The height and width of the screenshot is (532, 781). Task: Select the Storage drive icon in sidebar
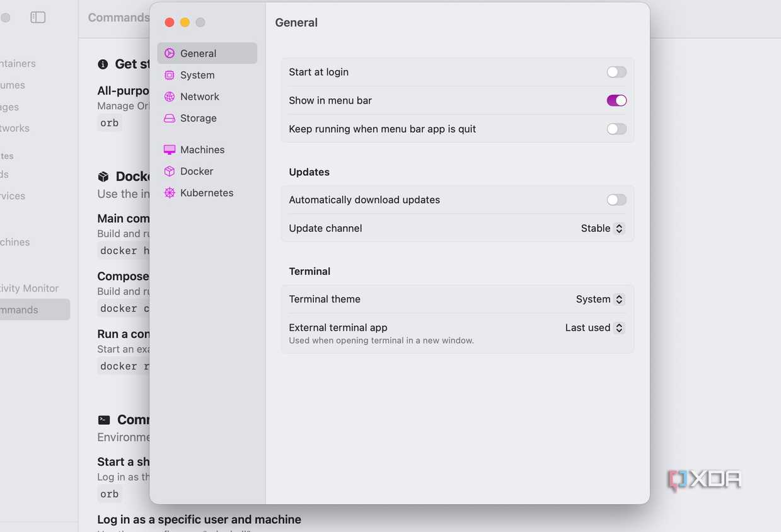pyautogui.click(x=169, y=119)
